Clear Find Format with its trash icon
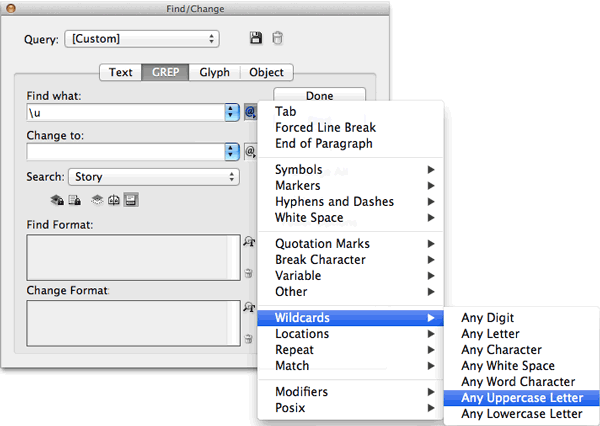 point(248,272)
